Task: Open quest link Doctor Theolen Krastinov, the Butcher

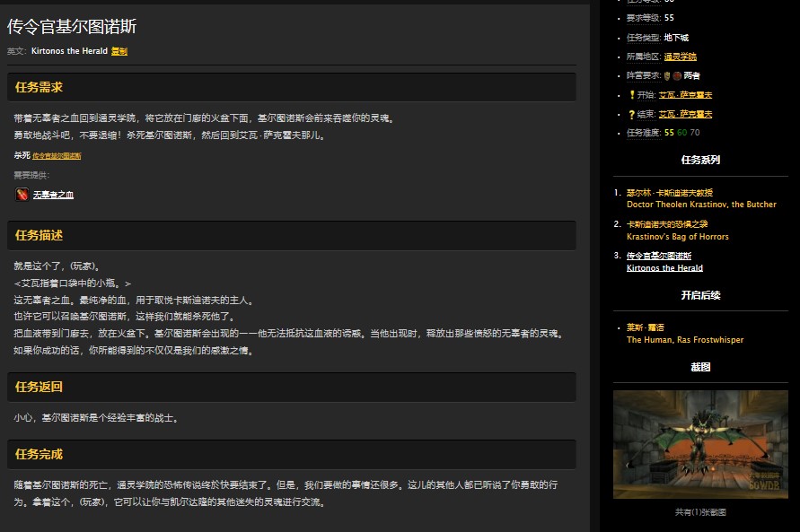Action: tap(703, 204)
